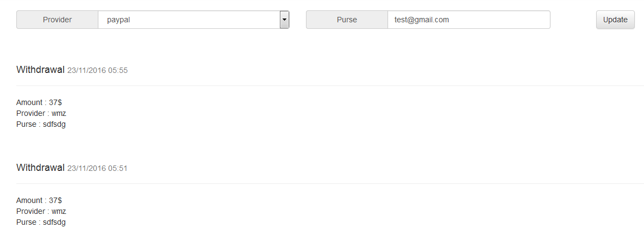Click Provider wmz in first withdrawal
The height and width of the screenshot is (246, 644).
(41, 113)
